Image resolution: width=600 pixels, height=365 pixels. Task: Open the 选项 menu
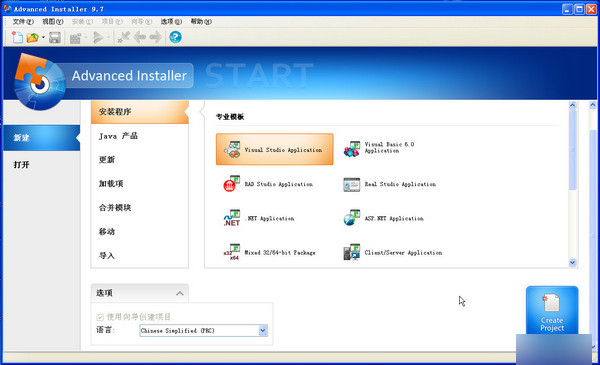point(171,21)
